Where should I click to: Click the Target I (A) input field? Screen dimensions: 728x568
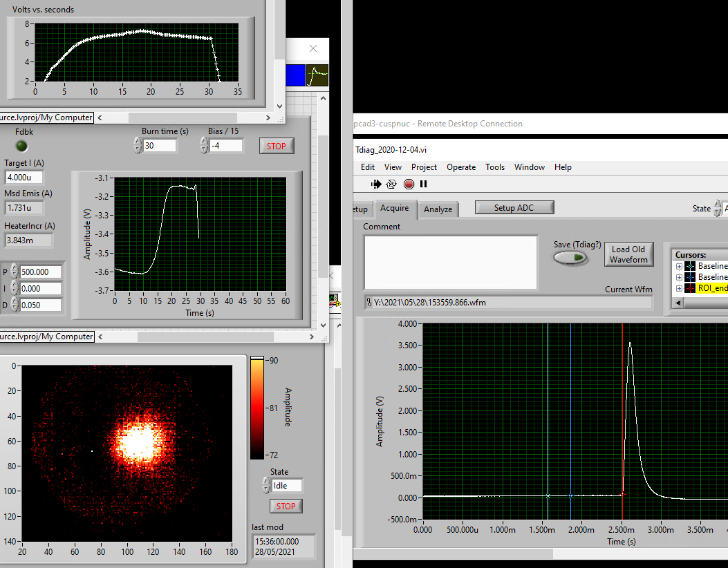(24, 178)
